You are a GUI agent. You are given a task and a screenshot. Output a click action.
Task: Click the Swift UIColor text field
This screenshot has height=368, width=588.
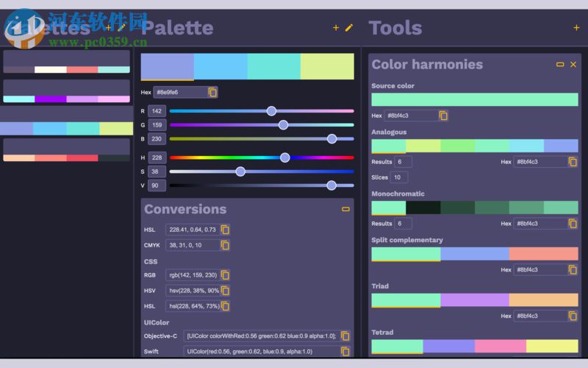tap(262, 352)
